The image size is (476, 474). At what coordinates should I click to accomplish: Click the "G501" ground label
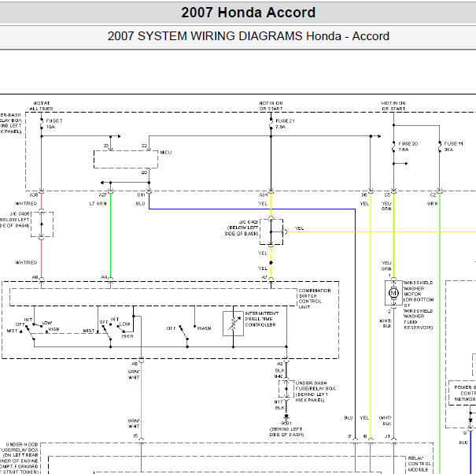point(286,424)
